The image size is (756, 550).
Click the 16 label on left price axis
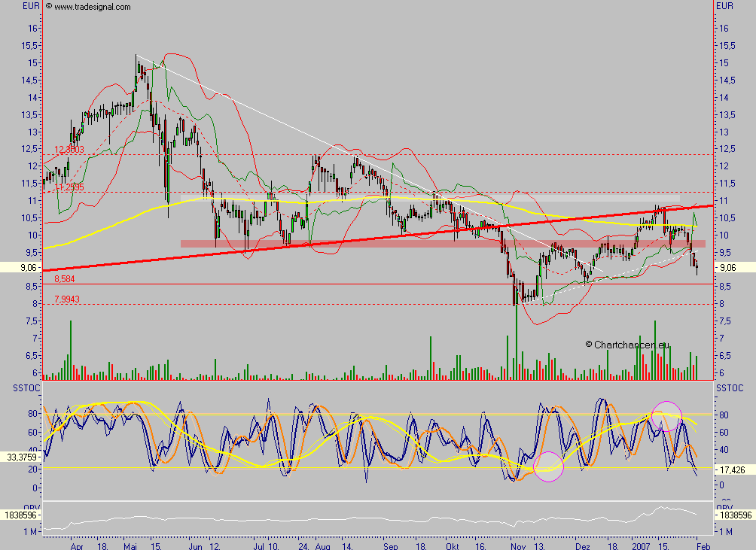pos(32,28)
